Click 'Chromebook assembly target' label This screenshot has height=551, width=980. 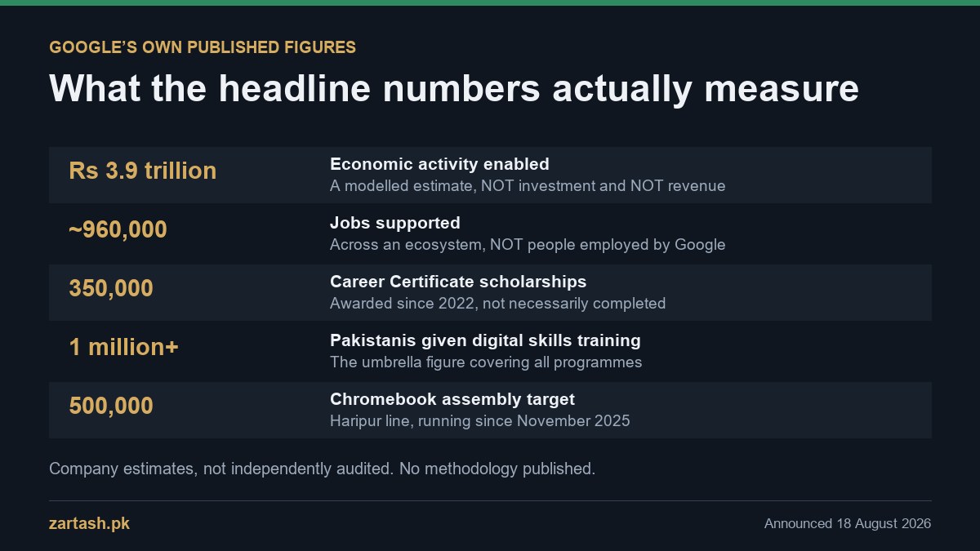pos(452,399)
